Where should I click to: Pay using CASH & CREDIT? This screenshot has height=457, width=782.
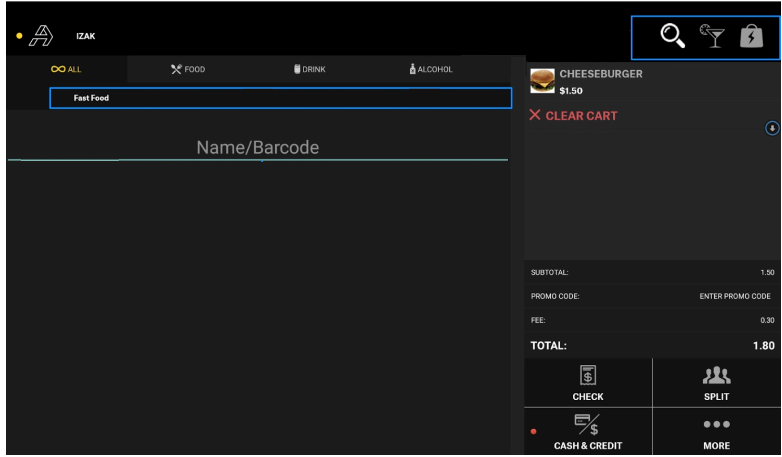(588, 432)
